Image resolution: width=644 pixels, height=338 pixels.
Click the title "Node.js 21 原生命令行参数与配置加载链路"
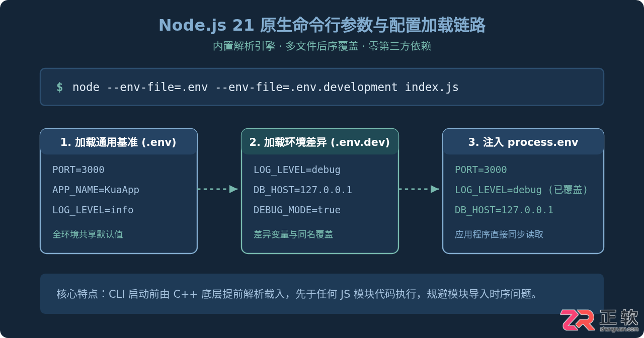(322, 25)
